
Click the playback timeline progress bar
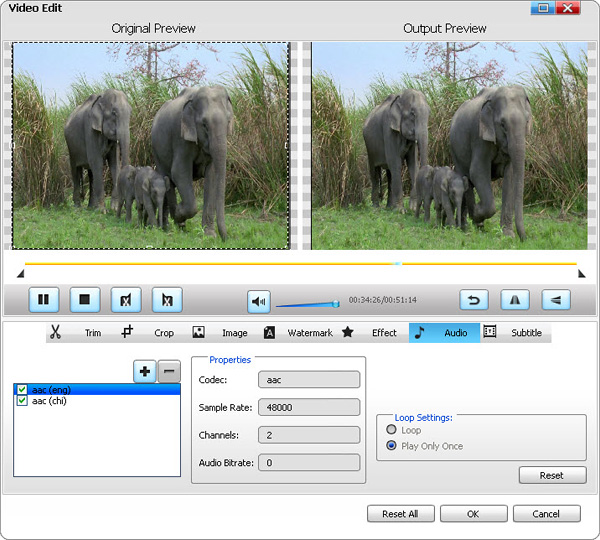click(301, 264)
